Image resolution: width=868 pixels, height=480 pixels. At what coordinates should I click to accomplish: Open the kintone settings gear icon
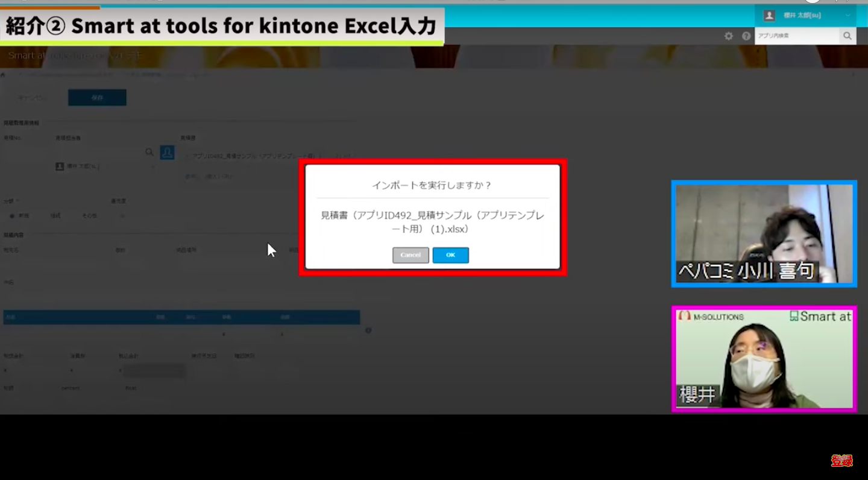[728, 36]
